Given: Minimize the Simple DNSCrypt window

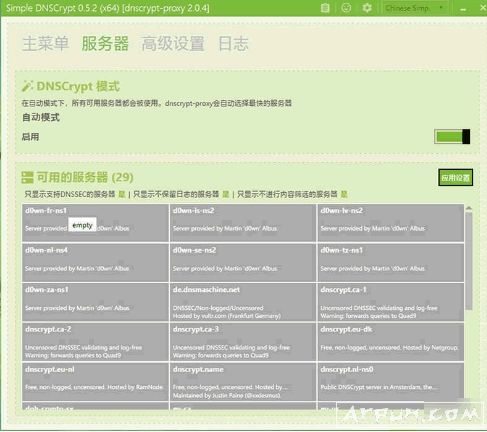Looking at the screenshot, I should [463, 9].
